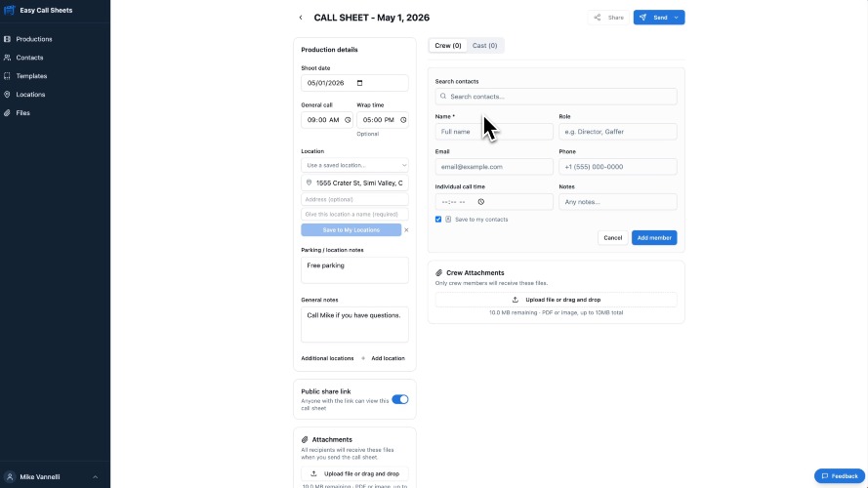Click the Add member button
Image resolution: width=868 pixels, height=488 pixels.
[654, 238]
